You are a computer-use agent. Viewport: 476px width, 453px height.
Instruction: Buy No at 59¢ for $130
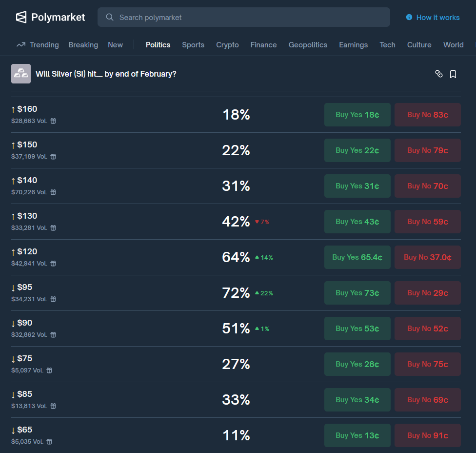(427, 222)
